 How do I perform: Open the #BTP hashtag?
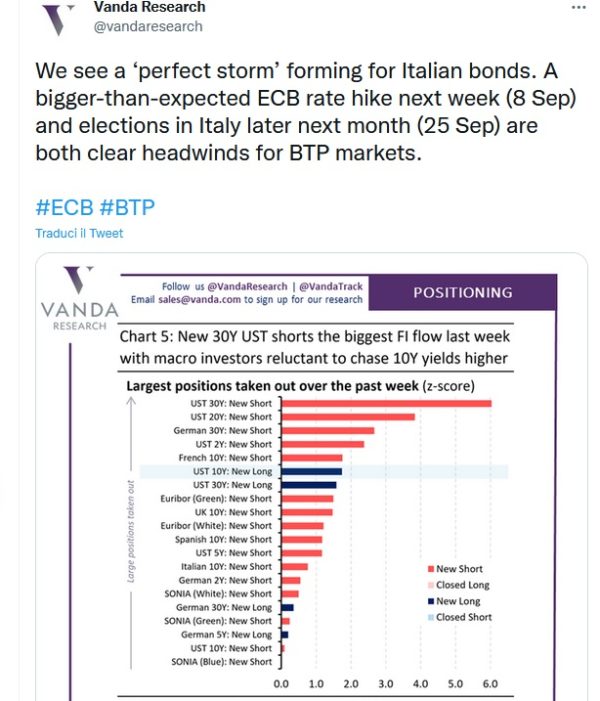coord(127,207)
